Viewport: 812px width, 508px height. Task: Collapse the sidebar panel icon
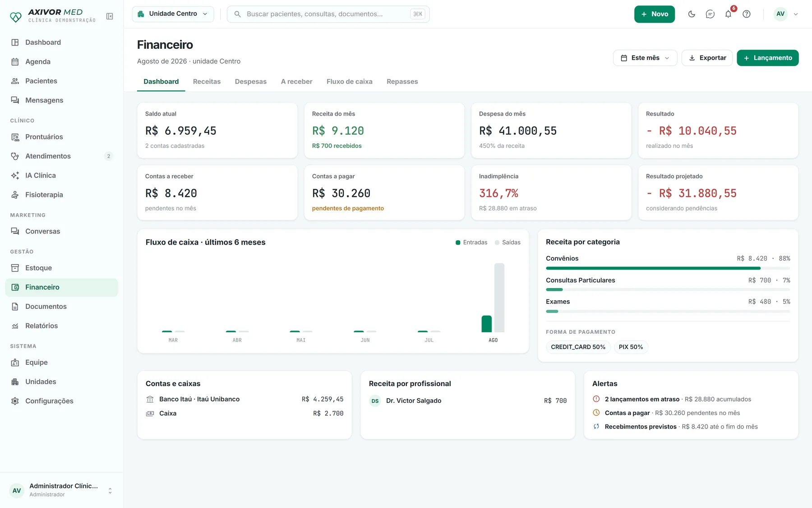[x=110, y=16]
